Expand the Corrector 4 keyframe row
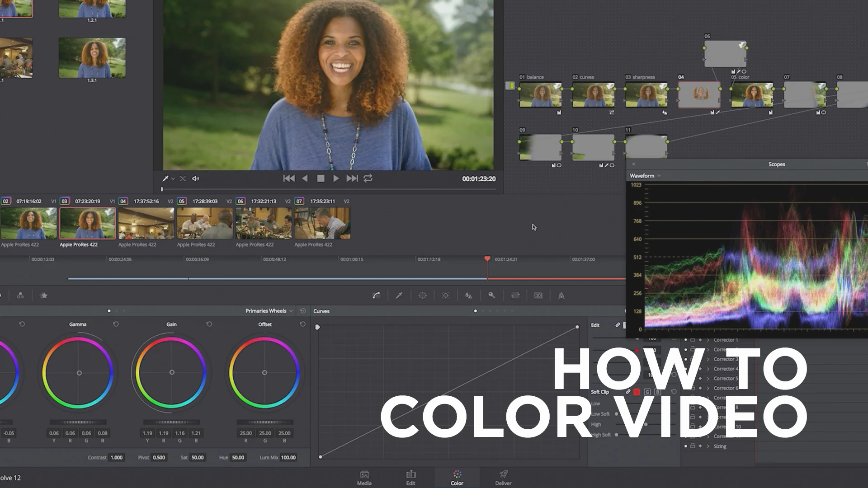The height and width of the screenshot is (488, 868). 708,369
